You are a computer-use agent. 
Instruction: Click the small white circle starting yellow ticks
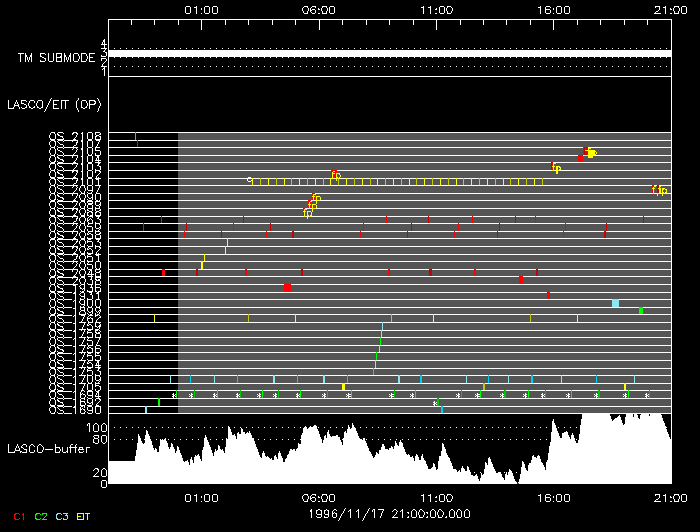250,180
